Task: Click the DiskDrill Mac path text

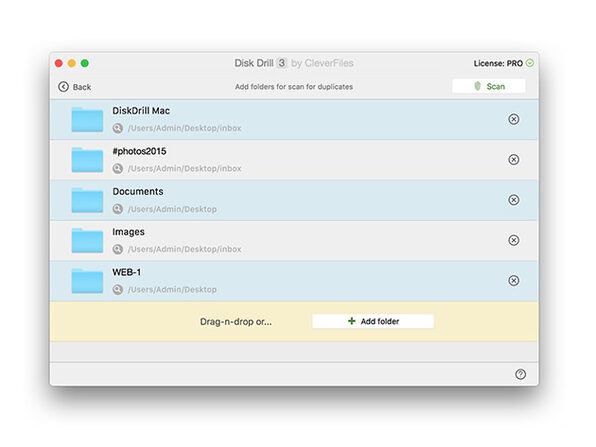Action: coord(185,128)
